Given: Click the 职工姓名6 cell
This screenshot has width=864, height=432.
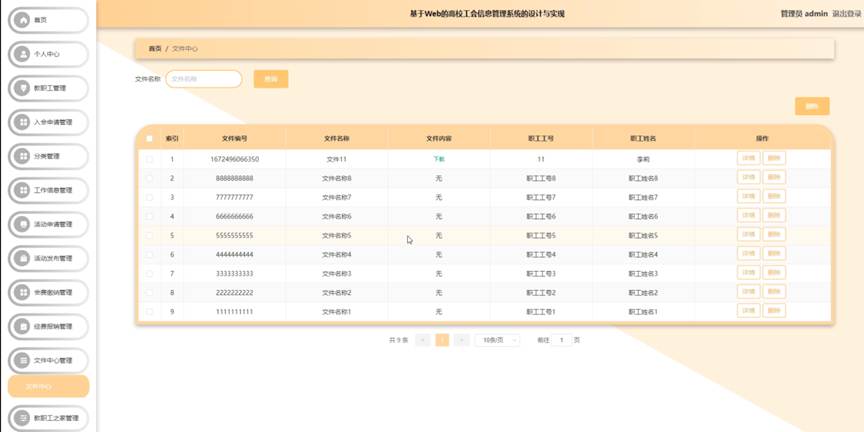Looking at the screenshot, I should click(643, 217).
